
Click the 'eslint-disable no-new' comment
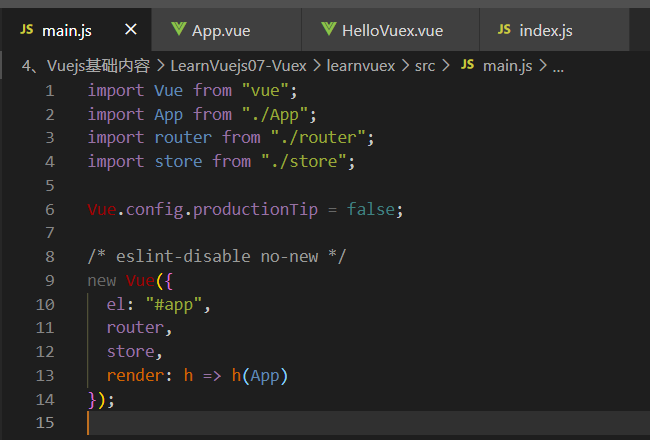217,257
